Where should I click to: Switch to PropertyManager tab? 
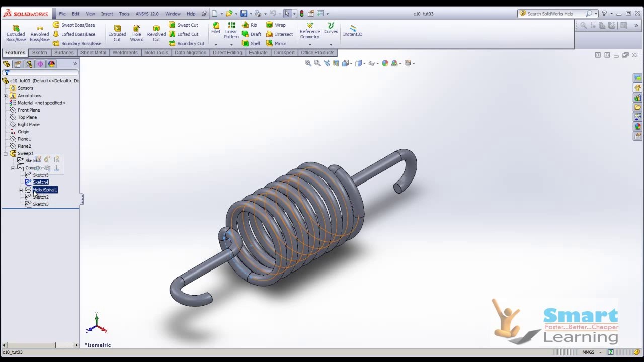(18, 64)
